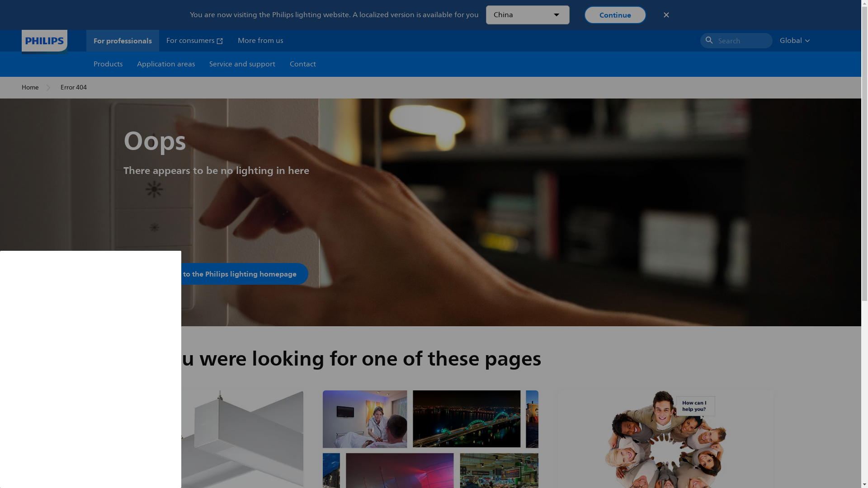
Task: Select the For professionals tab
Action: point(123,41)
